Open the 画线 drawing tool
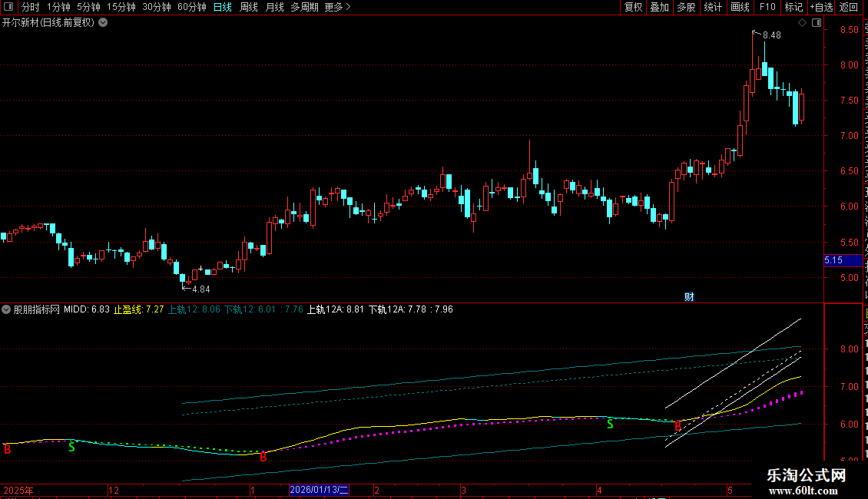The height and width of the screenshot is (499, 868). tap(740, 7)
